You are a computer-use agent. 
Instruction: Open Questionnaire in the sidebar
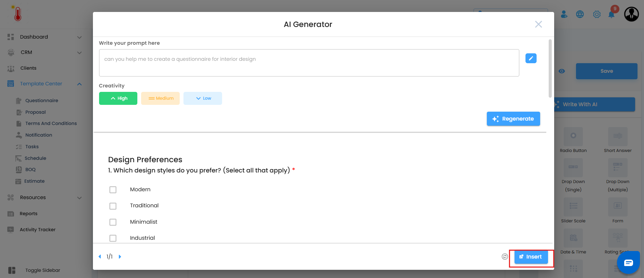41,100
